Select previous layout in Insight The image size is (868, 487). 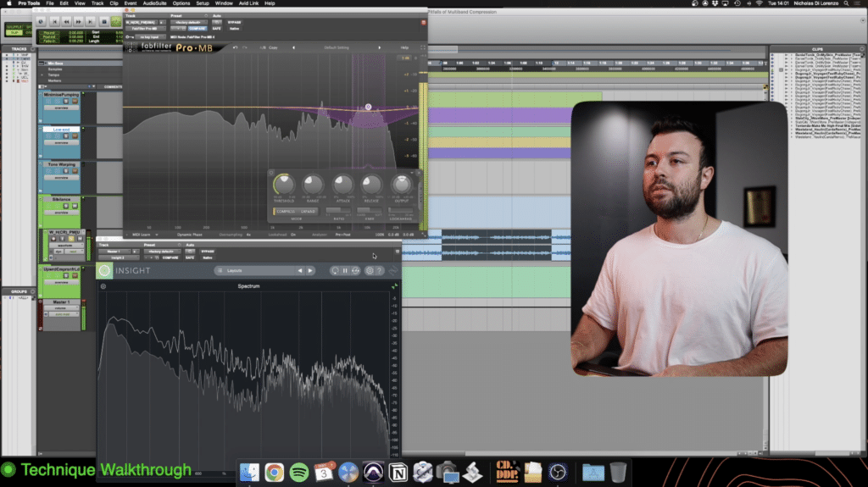(300, 271)
